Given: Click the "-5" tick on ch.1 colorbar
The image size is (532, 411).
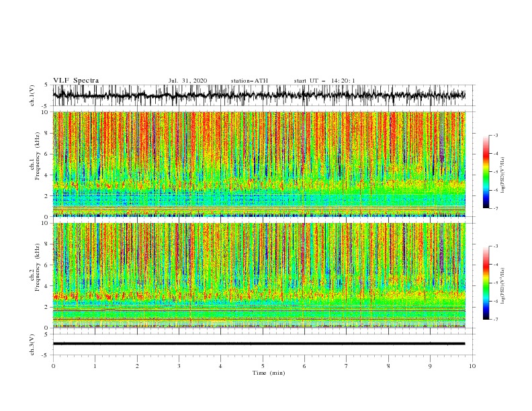Looking at the screenshot, I should click(x=496, y=172).
